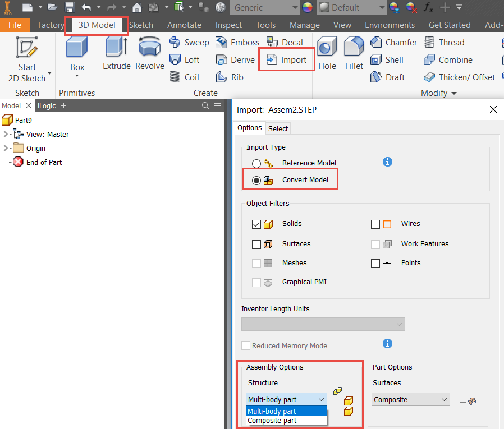Screen dimensions: 504x429
Task: Activate the Extrude tool
Action: 116,54
